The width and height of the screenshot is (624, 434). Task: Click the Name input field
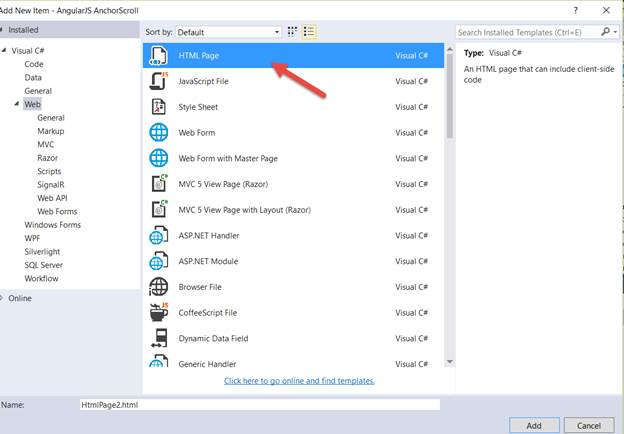pyautogui.click(x=260, y=405)
